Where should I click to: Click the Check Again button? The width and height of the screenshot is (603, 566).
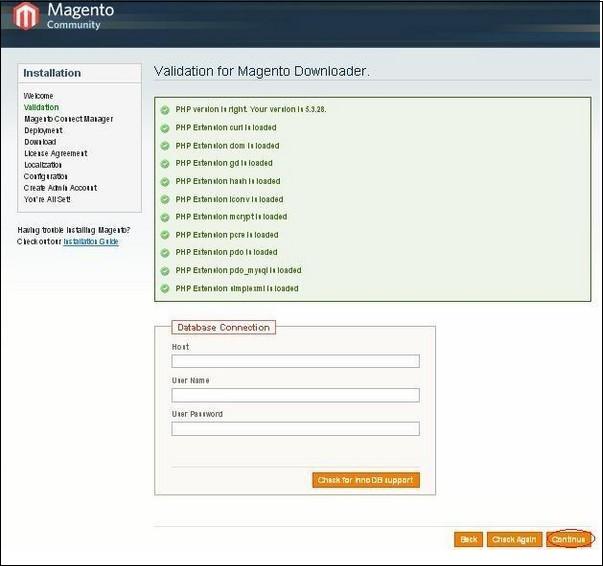tap(514, 539)
